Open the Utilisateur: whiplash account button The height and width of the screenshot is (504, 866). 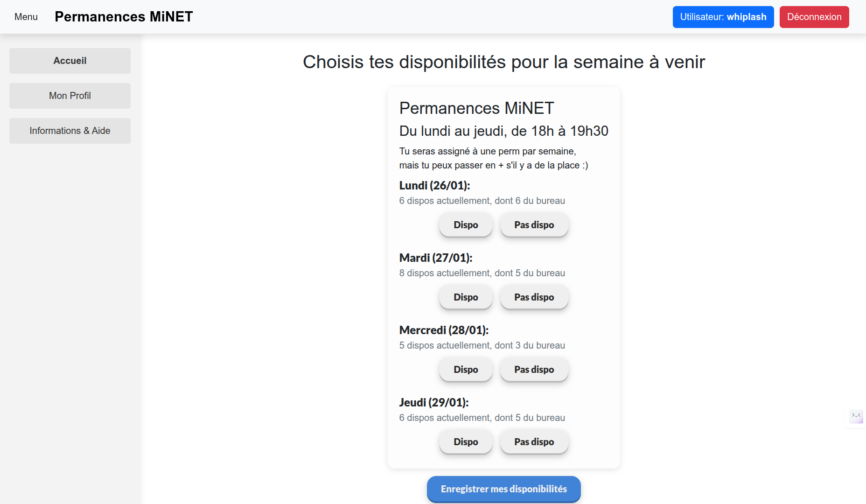pyautogui.click(x=723, y=17)
